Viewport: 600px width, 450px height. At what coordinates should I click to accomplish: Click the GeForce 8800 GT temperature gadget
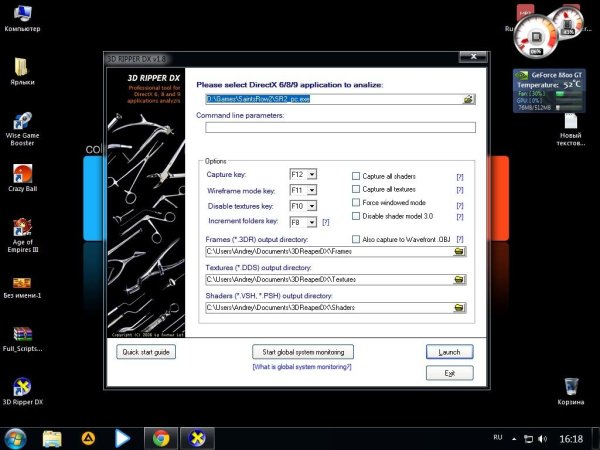pyautogui.click(x=549, y=91)
